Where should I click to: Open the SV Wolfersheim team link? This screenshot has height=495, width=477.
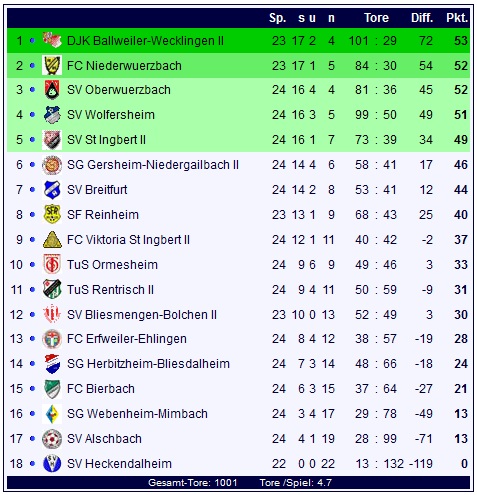pos(111,115)
